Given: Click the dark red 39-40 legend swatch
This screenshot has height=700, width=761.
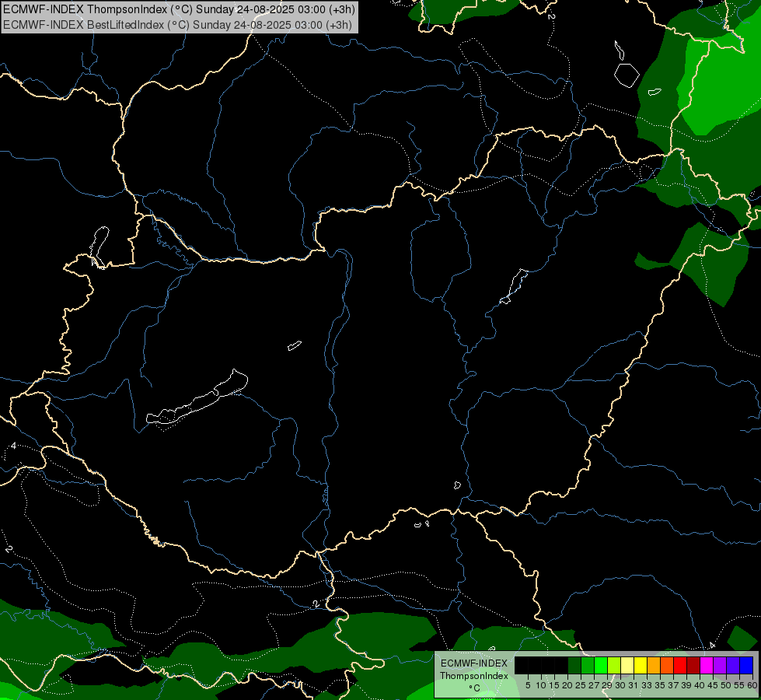Looking at the screenshot, I should click(693, 665).
